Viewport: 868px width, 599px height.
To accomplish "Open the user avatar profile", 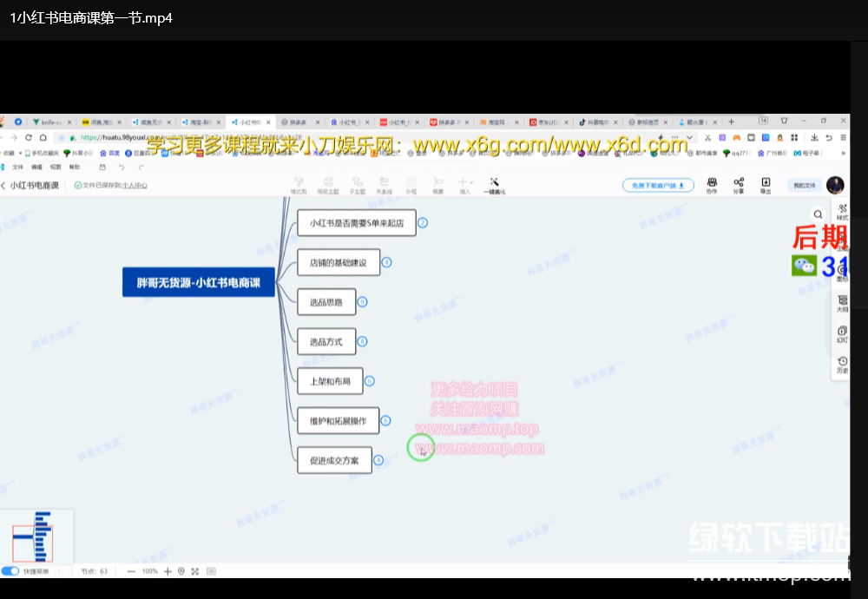I will [835, 185].
